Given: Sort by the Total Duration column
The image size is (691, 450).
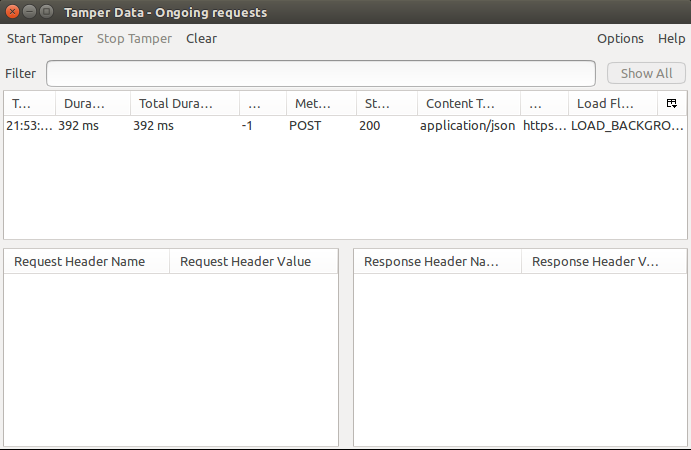Looking at the screenshot, I should point(185,103).
